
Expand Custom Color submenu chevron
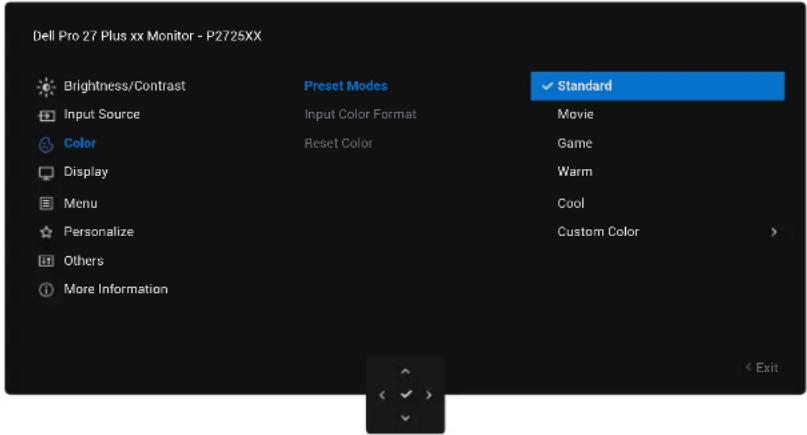click(x=774, y=232)
